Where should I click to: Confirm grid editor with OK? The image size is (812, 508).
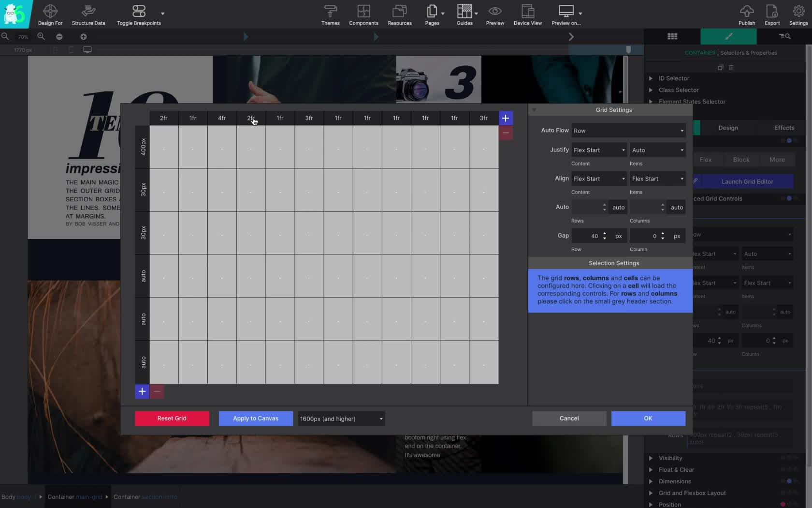point(648,418)
